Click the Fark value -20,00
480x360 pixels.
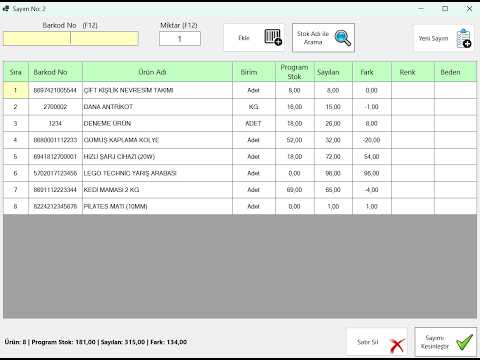(372, 140)
